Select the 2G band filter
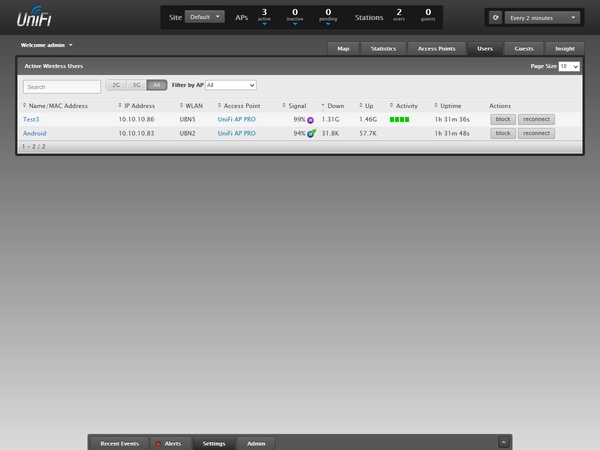 coord(116,85)
